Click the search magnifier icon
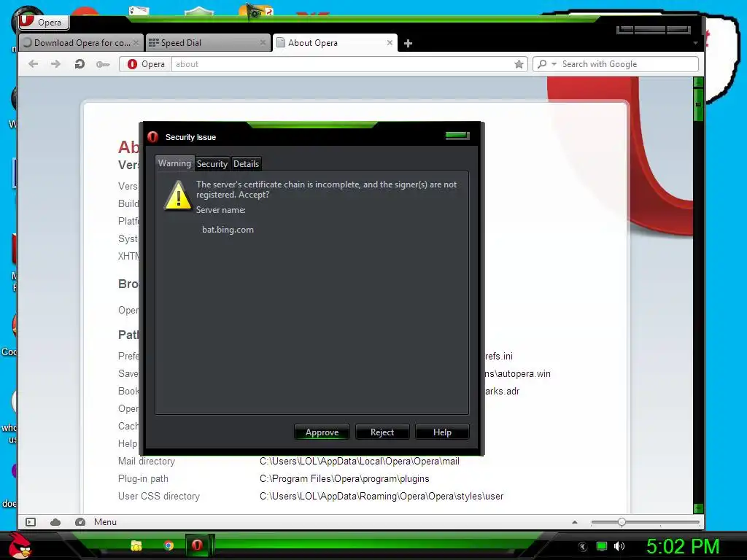Viewport: 747px width, 560px height. pyautogui.click(x=542, y=64)
